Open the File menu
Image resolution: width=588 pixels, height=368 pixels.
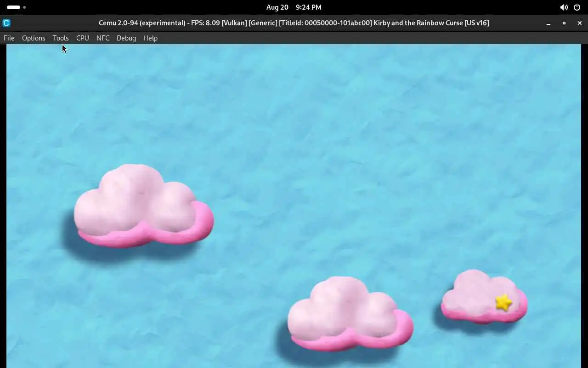[9, 38]
